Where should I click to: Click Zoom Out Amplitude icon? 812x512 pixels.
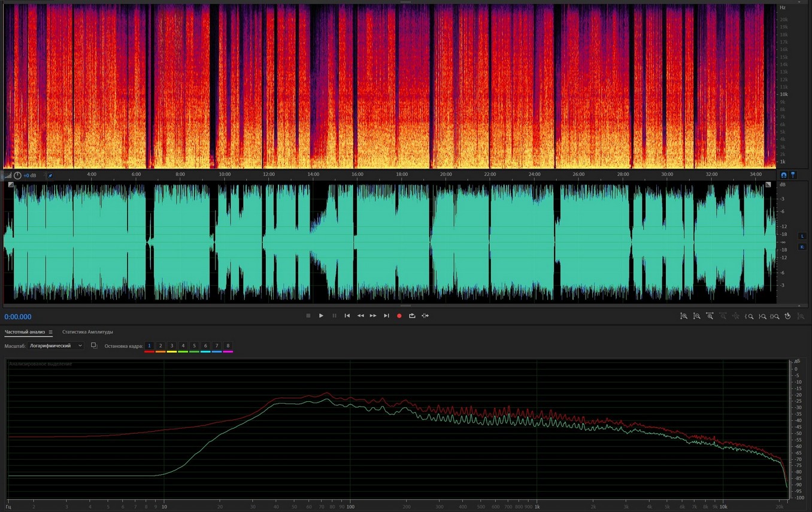click(x=697, y=316)
